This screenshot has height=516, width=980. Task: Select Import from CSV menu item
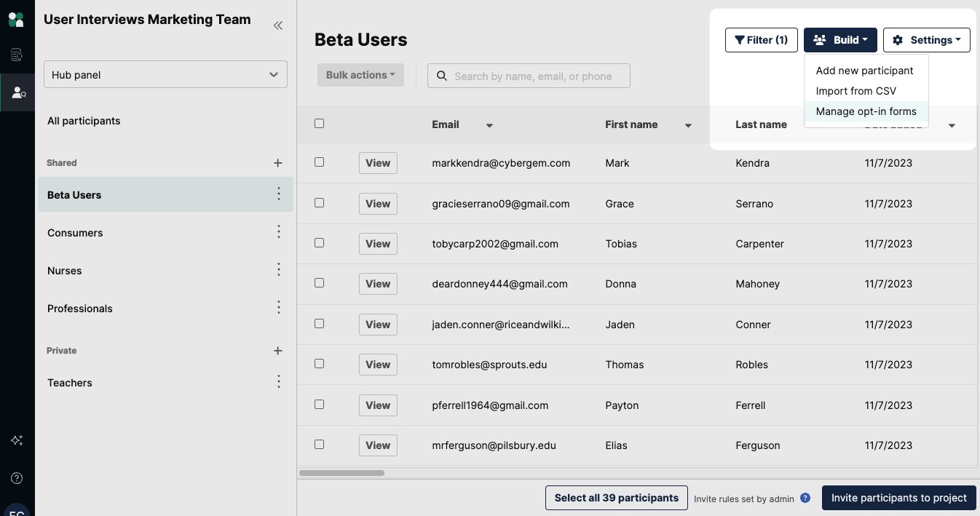(x=856, y=91)
